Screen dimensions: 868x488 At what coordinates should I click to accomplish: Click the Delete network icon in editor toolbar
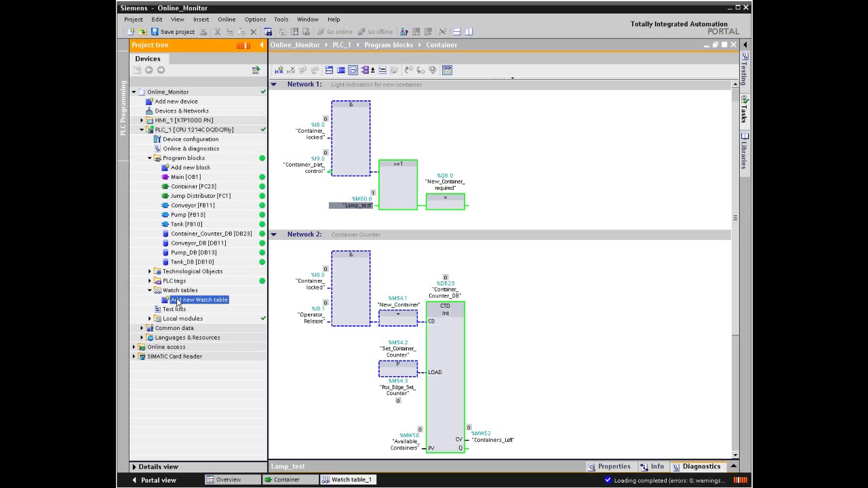[x=291, y=70]
